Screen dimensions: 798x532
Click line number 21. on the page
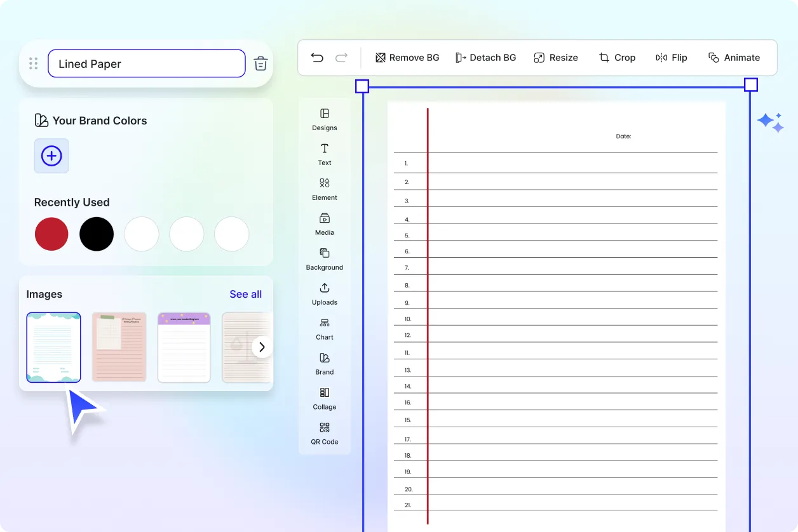pyautogui.click(x=408, y=505)
